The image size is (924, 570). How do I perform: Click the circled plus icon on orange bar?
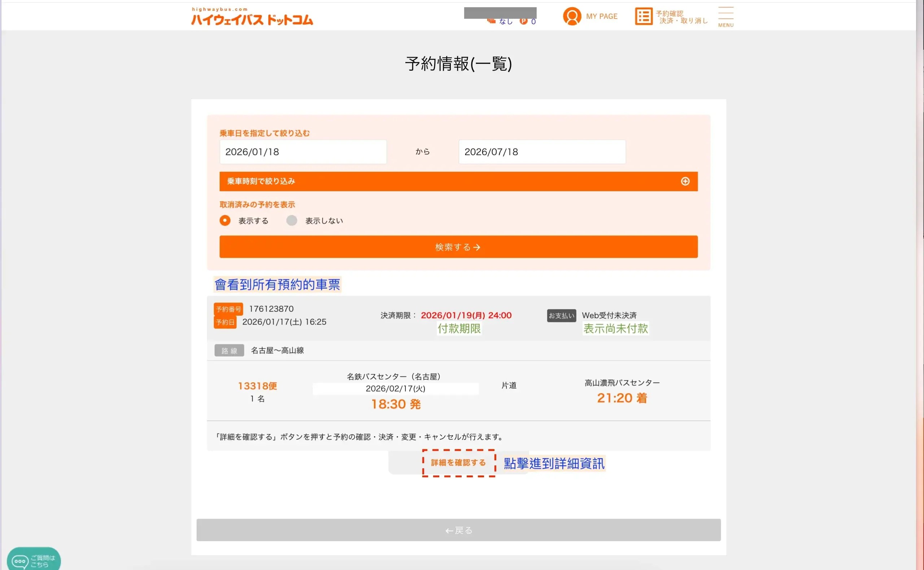[x=685, y=182]
